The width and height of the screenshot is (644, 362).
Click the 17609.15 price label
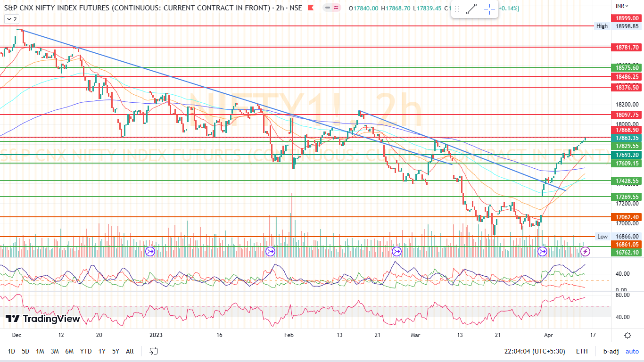pos(627,163)
